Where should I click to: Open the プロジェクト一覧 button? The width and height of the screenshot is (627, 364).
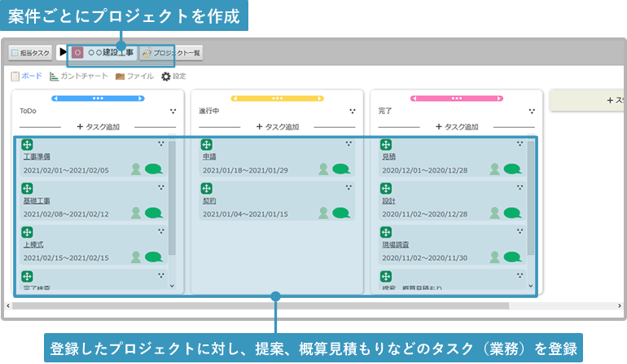171,53
